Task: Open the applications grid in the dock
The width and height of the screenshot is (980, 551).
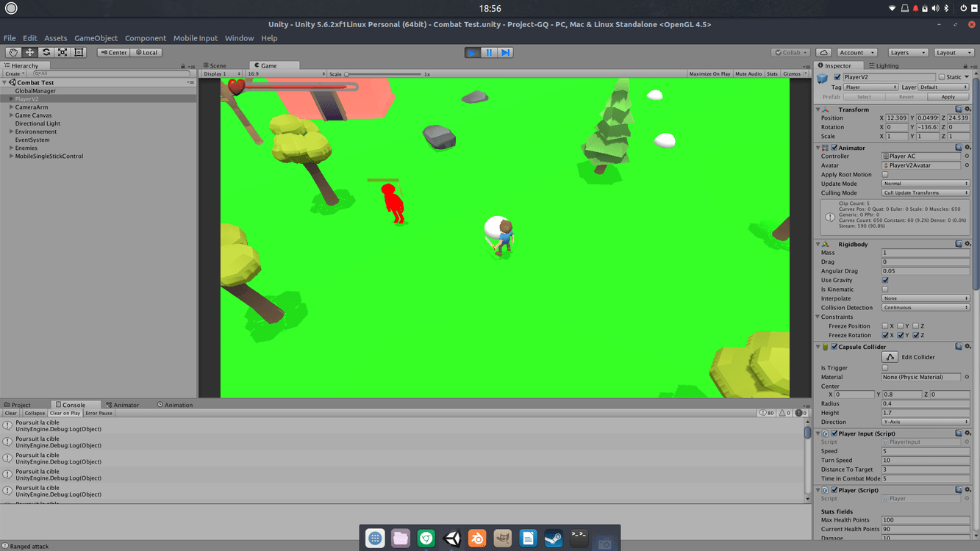Action: 375,539
